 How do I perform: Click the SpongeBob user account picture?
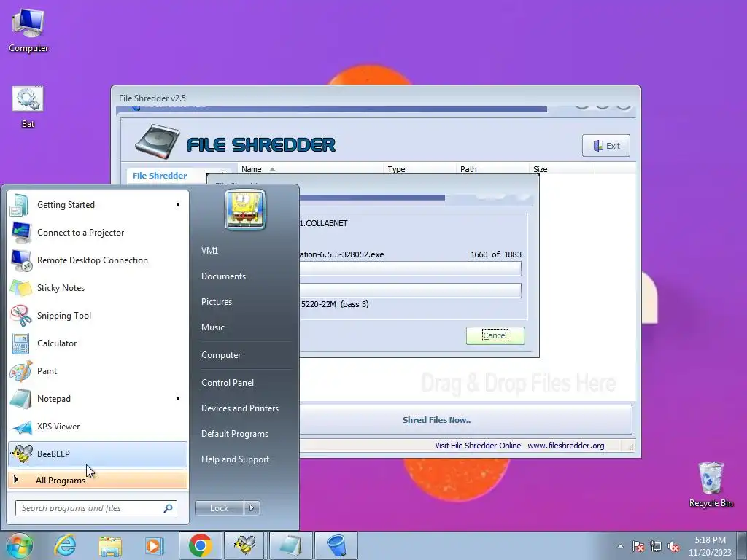[x=245, y=209]
